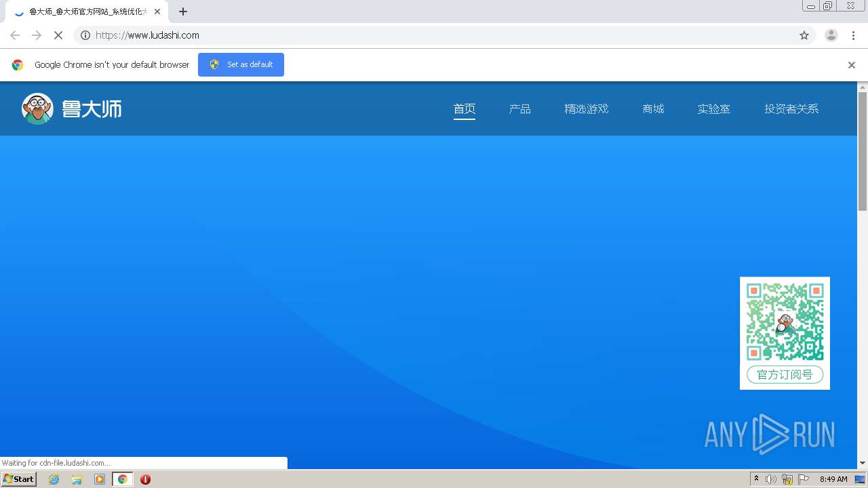The height and width of the screenshot is (488, 868).
Task: Show hidden system tray icons
Action: click(x=756, y=479)
